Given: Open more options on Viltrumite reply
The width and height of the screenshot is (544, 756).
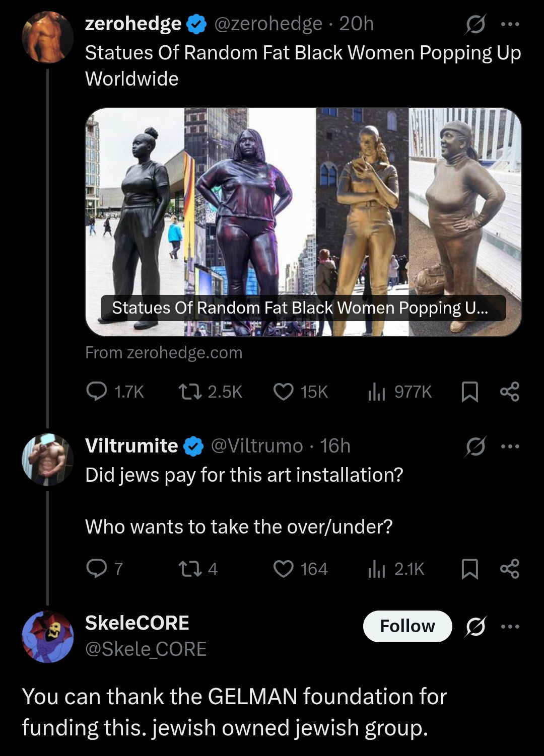Looking at the screenshot, I should point(510,446).
